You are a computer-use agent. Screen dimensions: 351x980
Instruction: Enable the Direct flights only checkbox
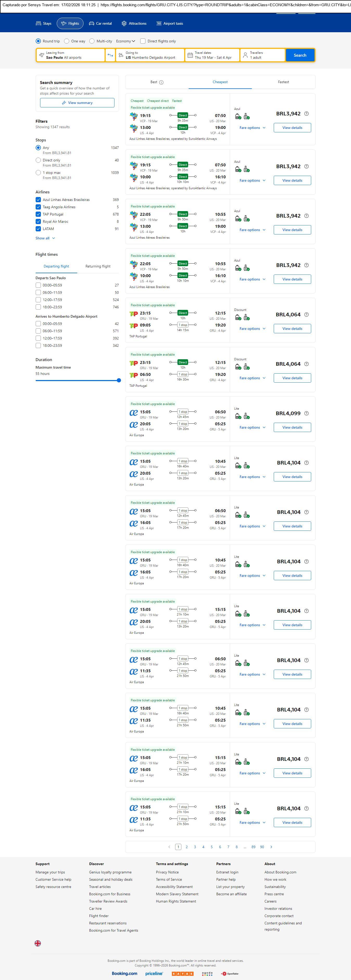143,41
